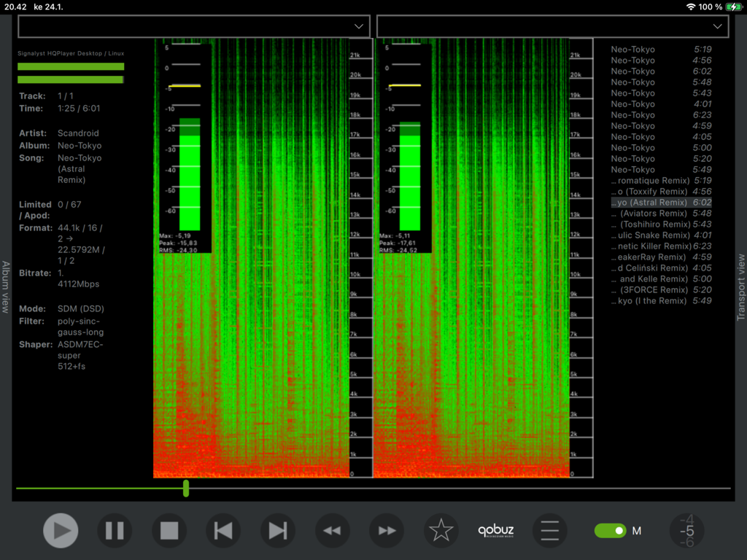This screenshot has width=747, height=560.
Task: Rewind the current song
Action: point(332,531)
